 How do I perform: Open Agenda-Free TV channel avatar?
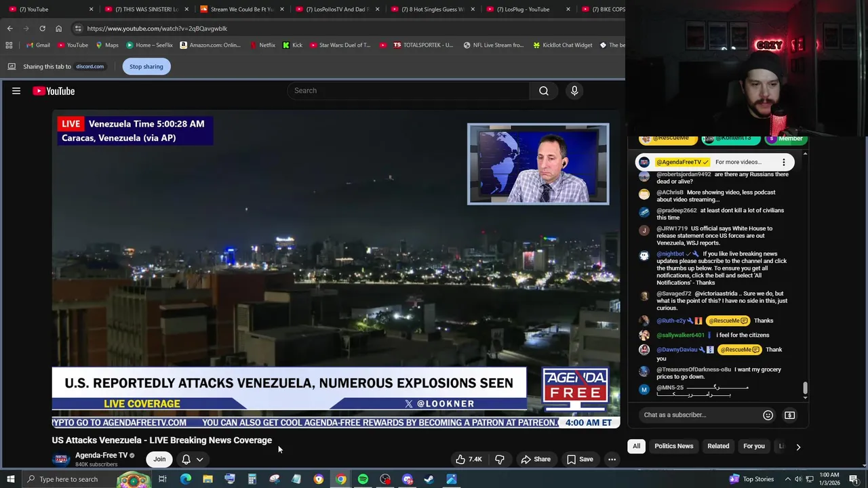point(61,459)
